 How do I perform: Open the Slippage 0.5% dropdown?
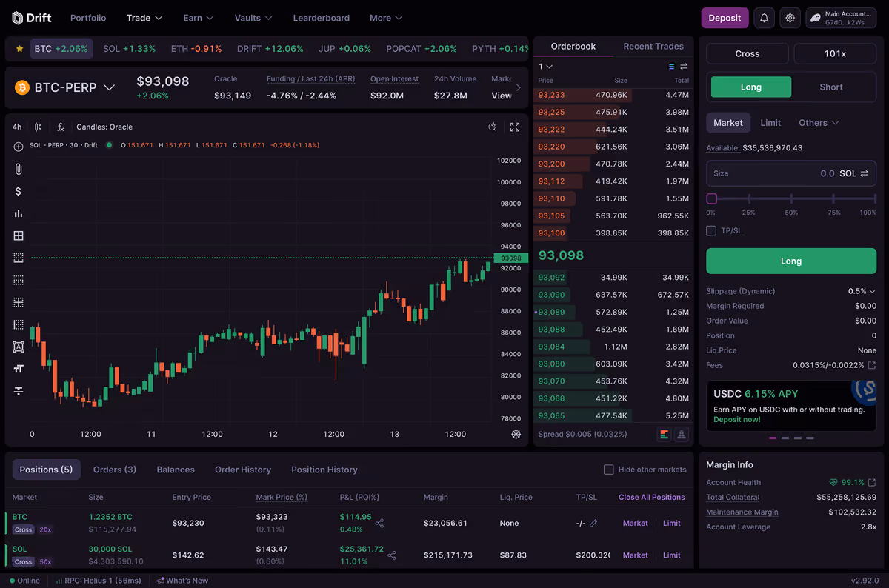coord(862,291)
